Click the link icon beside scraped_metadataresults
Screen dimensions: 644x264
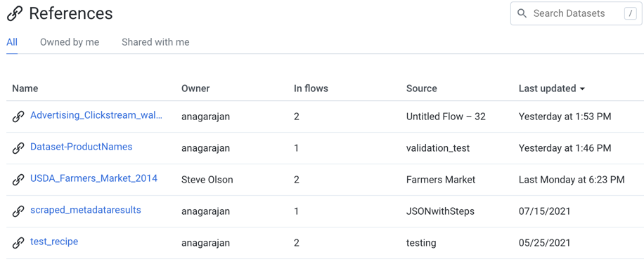tap(18, 211)
